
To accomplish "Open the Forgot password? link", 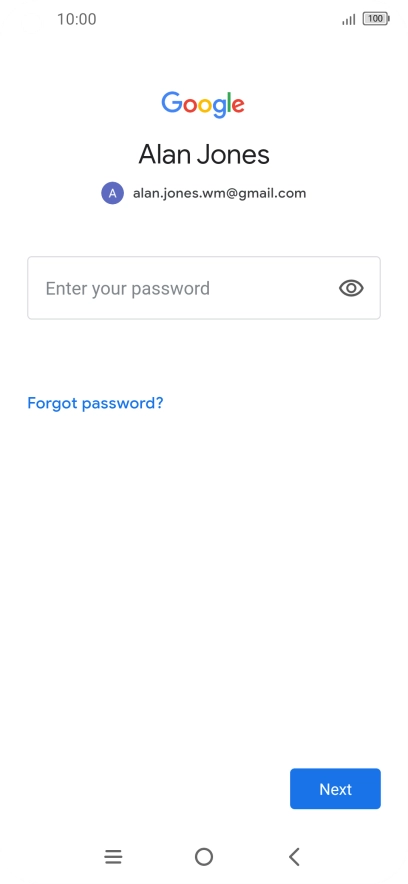I will pos(95,403).
